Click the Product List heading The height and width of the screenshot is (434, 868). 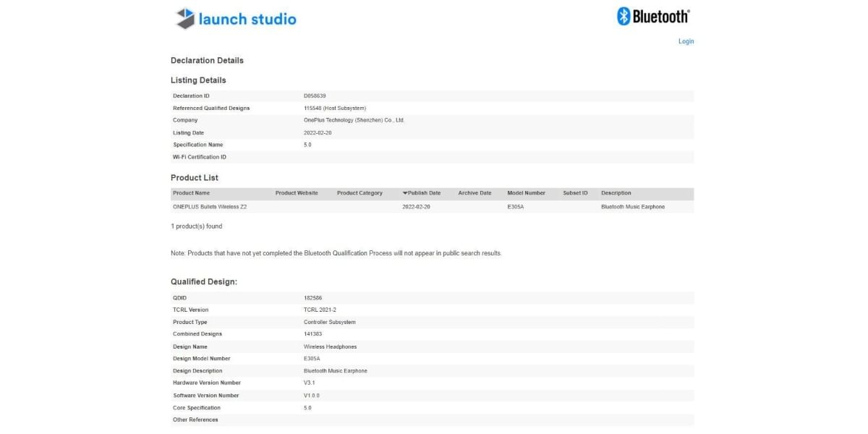pyautogui.click(x=195, y=178)
